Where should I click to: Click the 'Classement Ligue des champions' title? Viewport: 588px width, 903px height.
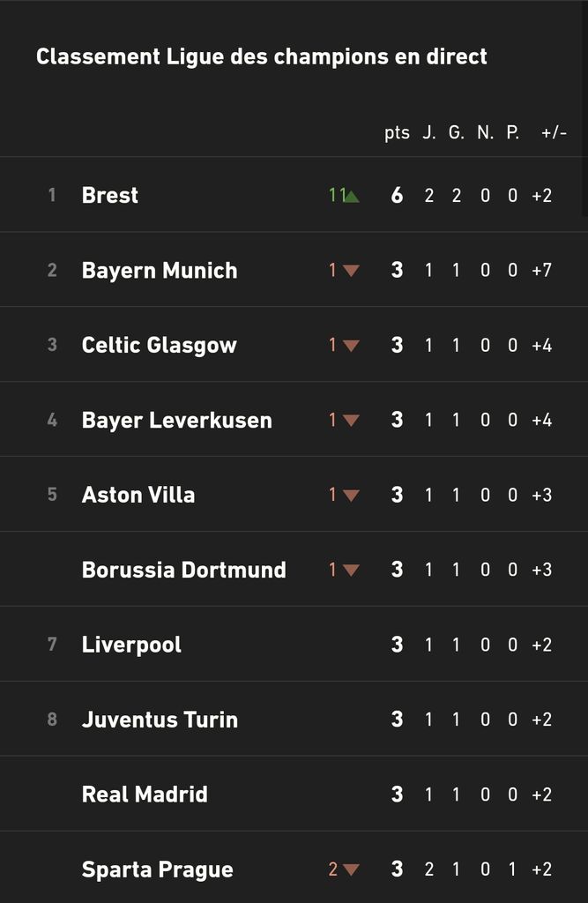tap(261, 57)
